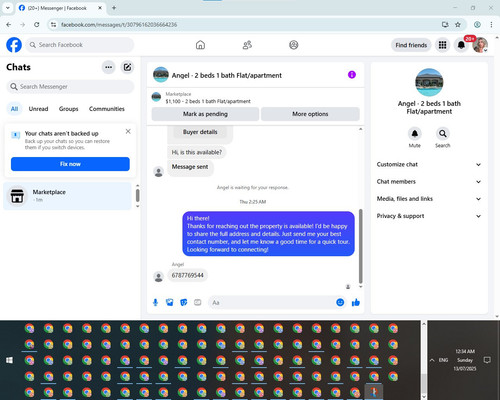Click the browser address bar URL
Image resolution: width=500 pixels, height=400 pixels.
click(x=119, y=25)
